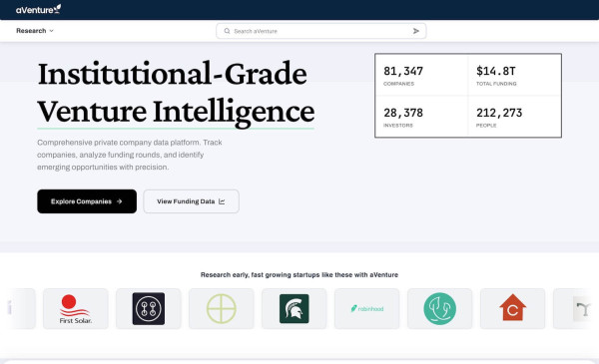Select the teal leaf circle logo
Viewport: 599px width, 364px height.
coord(439,309)
